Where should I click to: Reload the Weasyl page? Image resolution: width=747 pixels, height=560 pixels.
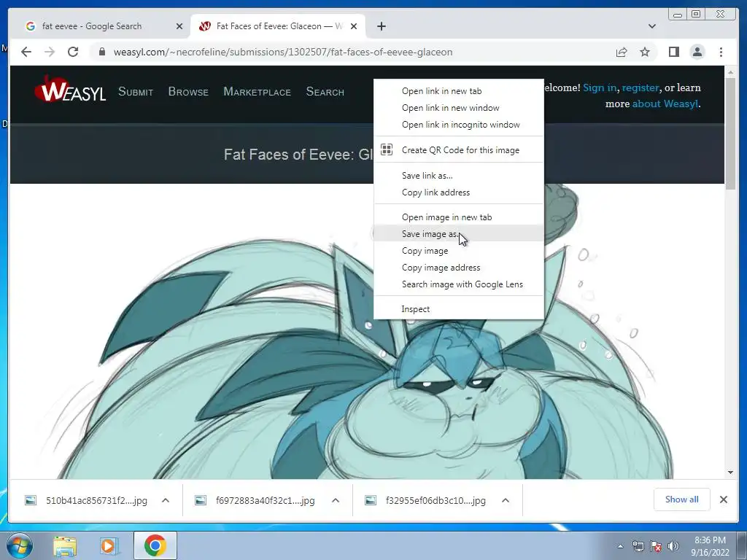[x=73, y=52]
